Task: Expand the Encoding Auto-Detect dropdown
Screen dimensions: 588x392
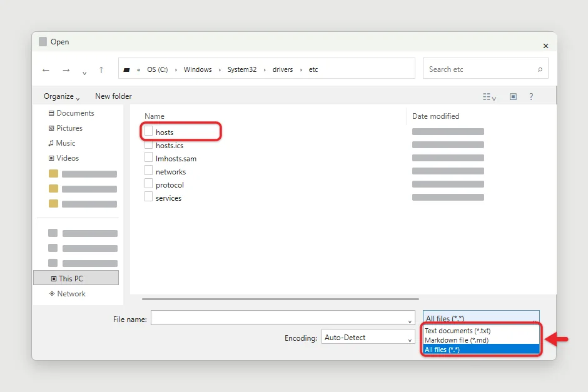Action: (x=368, y=336)
